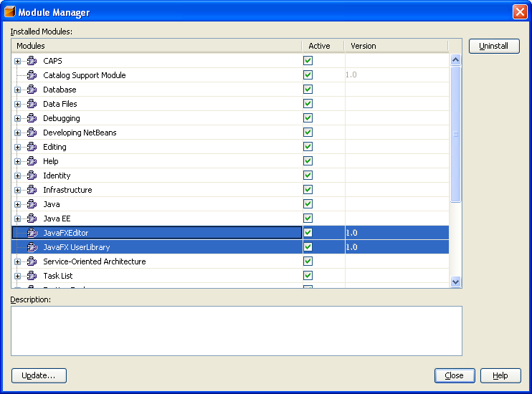Click the vertical scrollbar thumb

pyautogui.click(x=456, y=134)
